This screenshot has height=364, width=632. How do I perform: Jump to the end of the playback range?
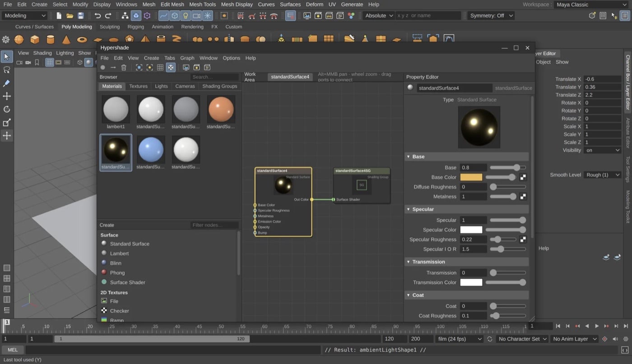626,326
